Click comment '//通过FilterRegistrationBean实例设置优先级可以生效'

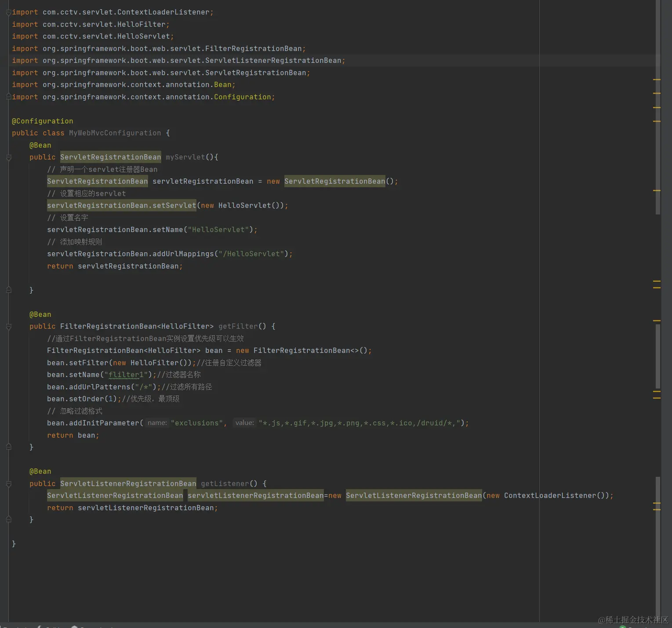tap(145, 338)
